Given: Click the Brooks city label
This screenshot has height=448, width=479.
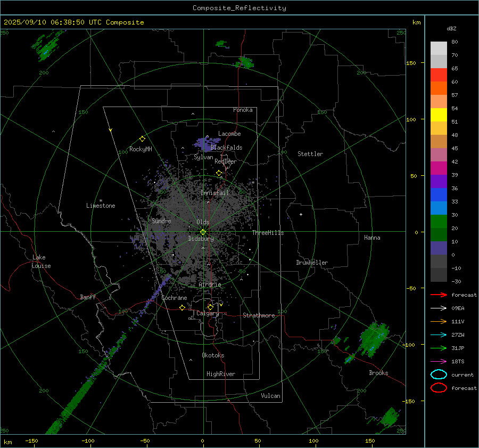Looking at the screenshot, I should click(x=378, y=373).
